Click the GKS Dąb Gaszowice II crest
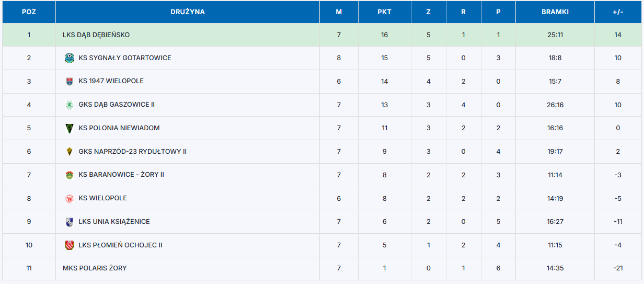The height and width of the screenshot is (284, 644). point(69,105)
